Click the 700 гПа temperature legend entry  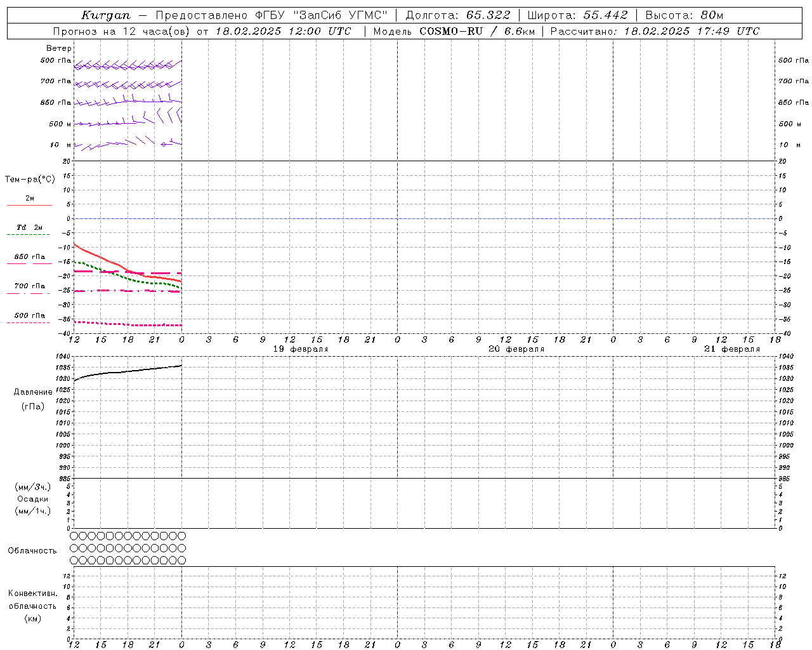coord(29,289)
